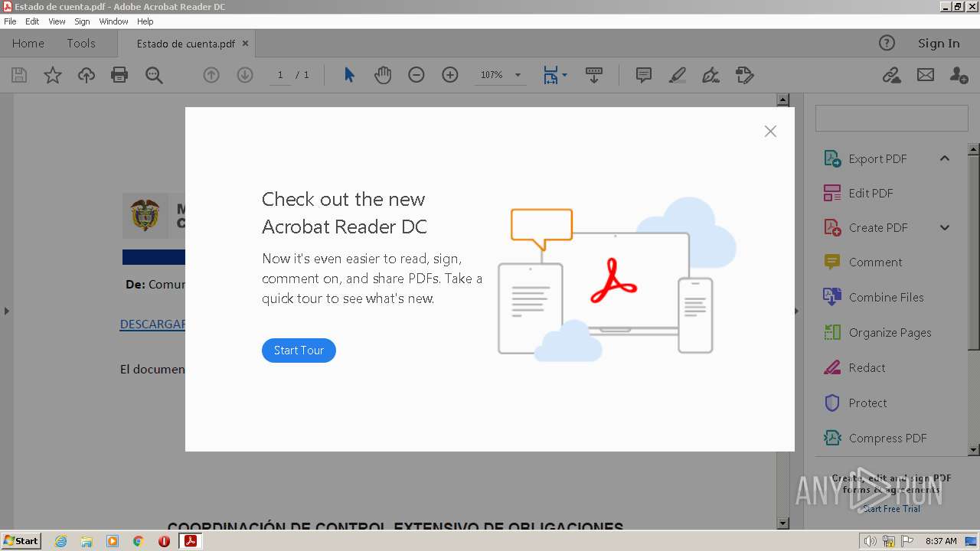Click the Start Free Trial link

[x=891, y=509]
